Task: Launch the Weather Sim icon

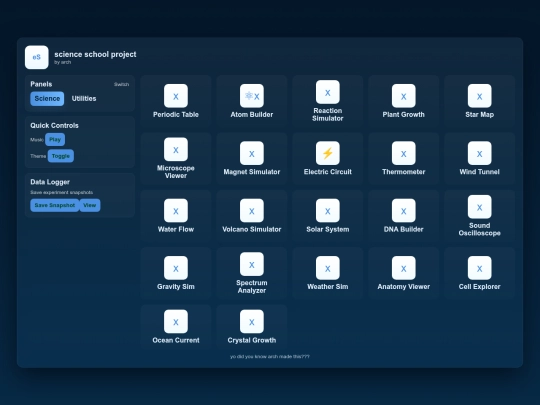Action: tap(328, 268)
